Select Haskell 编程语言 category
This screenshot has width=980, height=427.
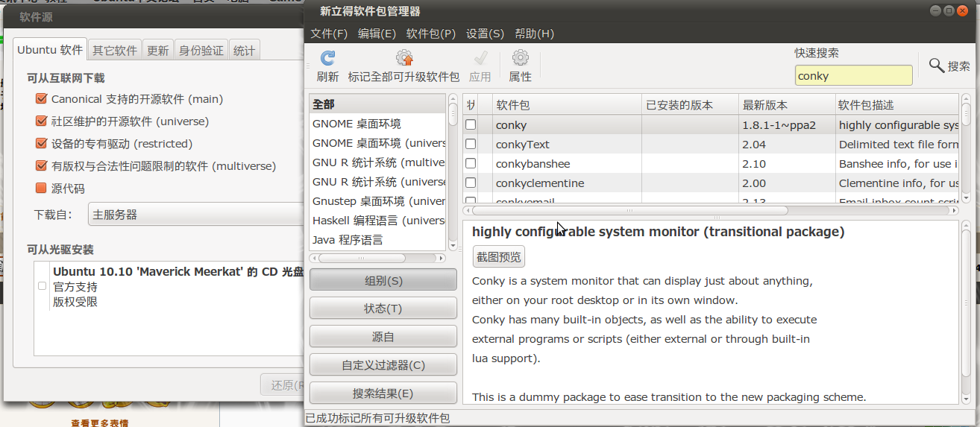(378, 221)
